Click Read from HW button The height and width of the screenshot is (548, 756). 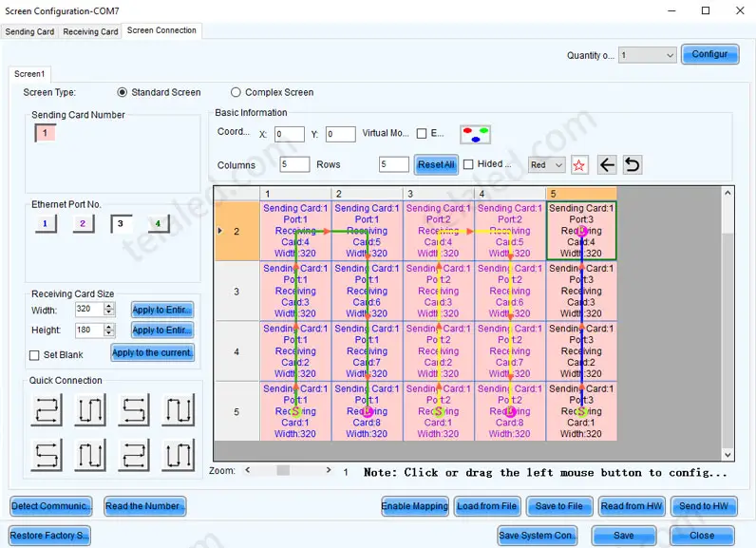tap(632, 506)
